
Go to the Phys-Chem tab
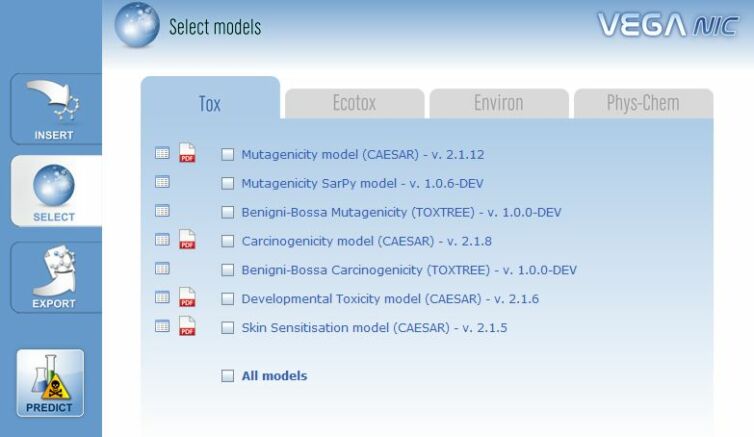pos(642,104)
